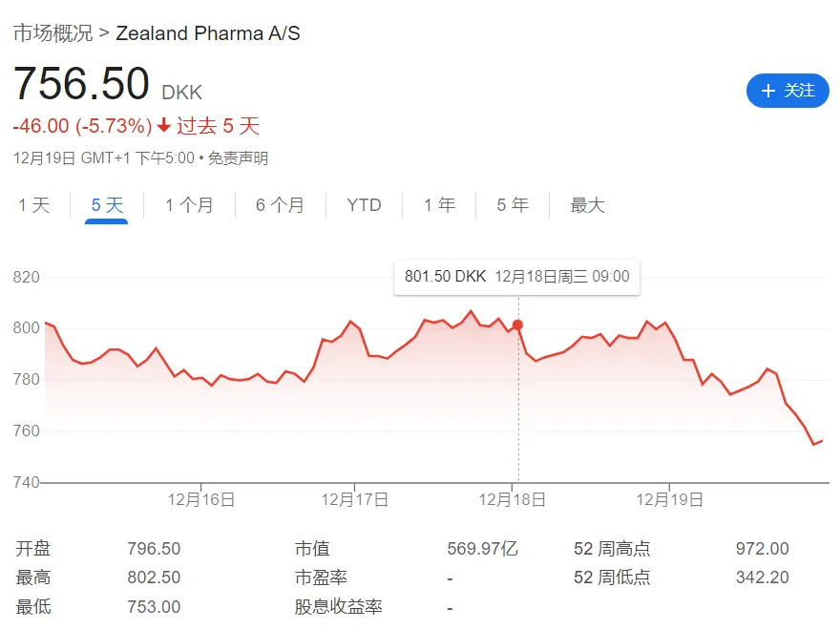Select the 最大 range tab
This screenshot has width=840, height=630.
pos(588,205)
